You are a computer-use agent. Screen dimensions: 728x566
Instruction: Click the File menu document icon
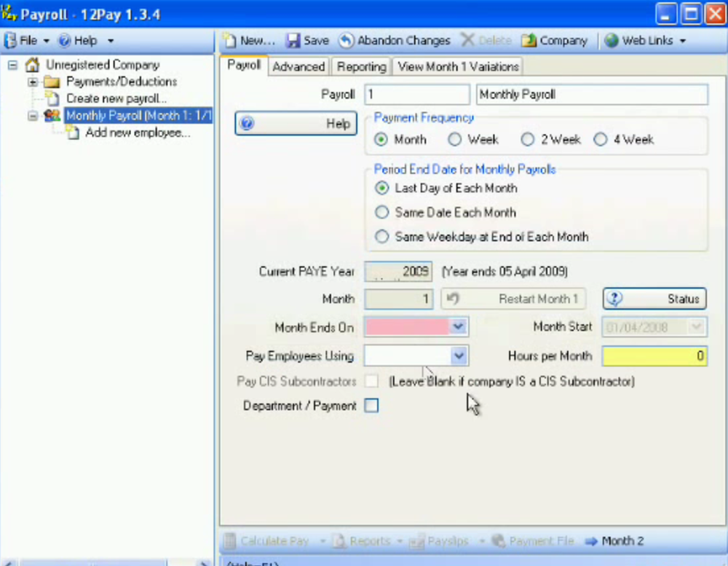coord(9,41)
